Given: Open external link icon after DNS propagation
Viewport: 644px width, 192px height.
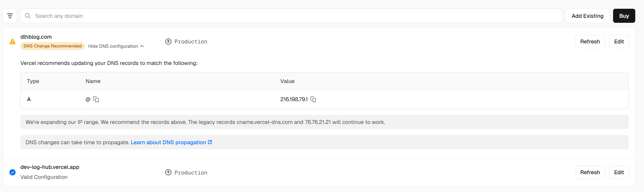Looking at the screenshot, I should pos(210,142).
